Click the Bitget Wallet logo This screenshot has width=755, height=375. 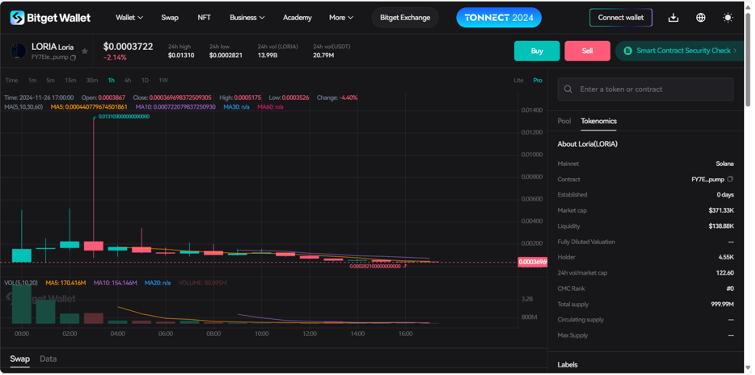pos(50,18)
